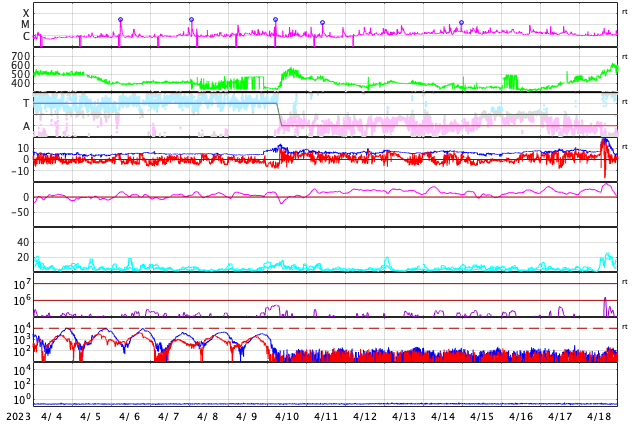Select the 700 axis value

21,56
